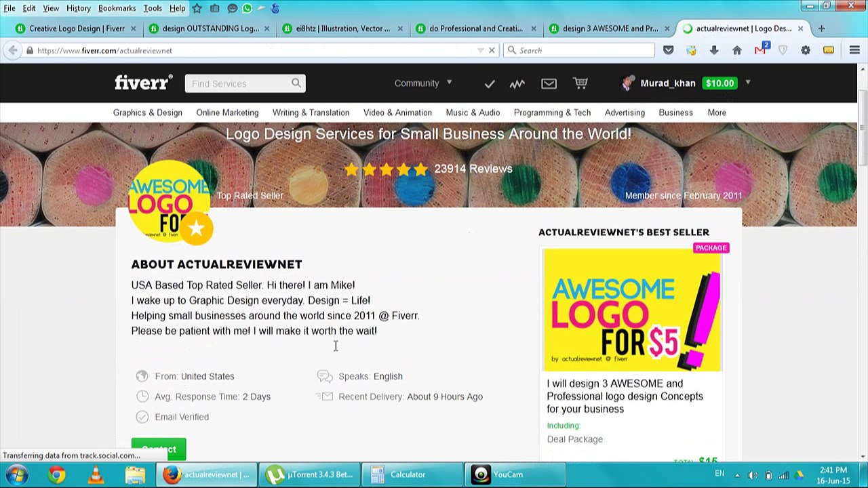
Task: Open the YouCam taskbar button
Action: (x=515, y=474)
